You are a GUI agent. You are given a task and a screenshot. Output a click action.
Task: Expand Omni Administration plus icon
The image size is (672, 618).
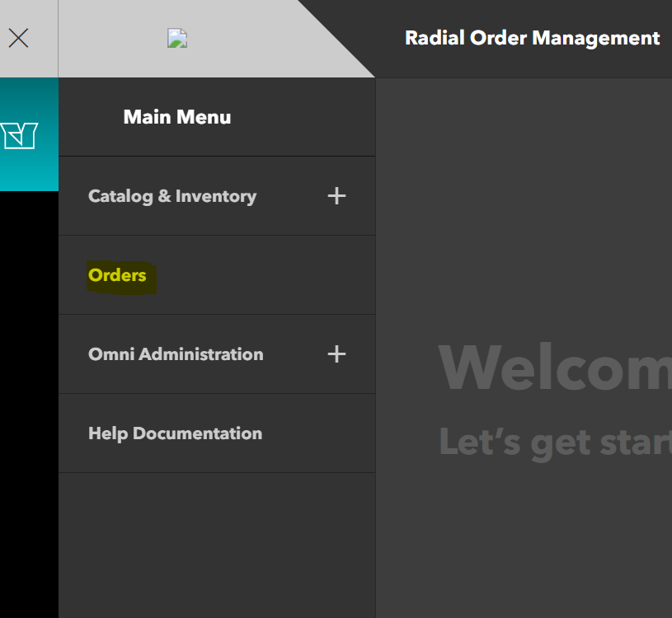pyautogui.click(x=336, y=354)
